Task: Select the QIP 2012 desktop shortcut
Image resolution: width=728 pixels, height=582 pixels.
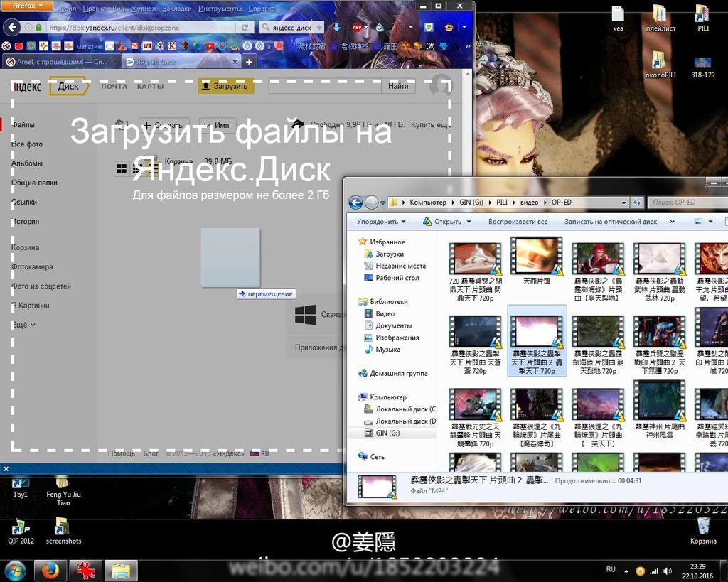Action: [x=21, y=532]
